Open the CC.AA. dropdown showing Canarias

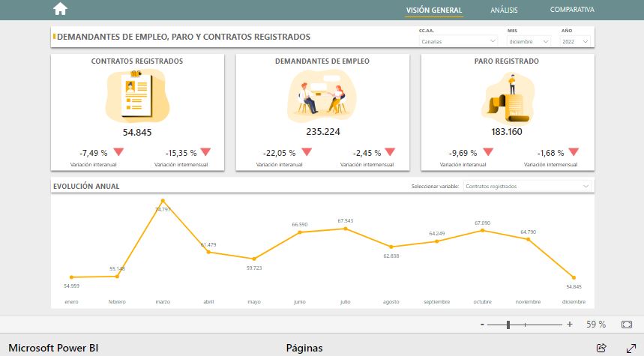pos(458,41)
